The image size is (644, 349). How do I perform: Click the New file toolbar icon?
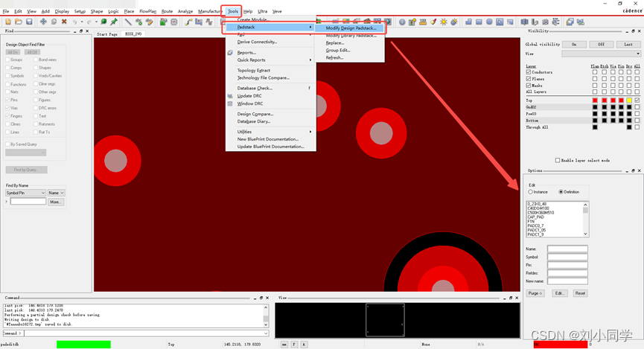[x=7, y=22]
